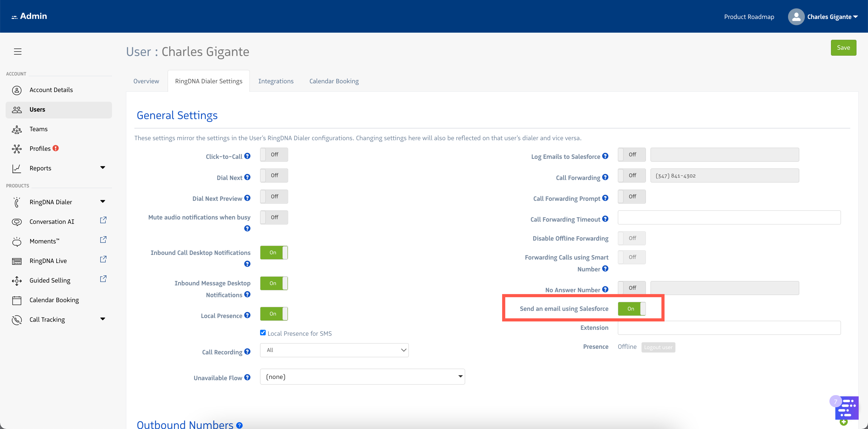Click the Calendar Booking sidebar icon
The height and width of the screenshot is (429, 868).
click(16, 300)
